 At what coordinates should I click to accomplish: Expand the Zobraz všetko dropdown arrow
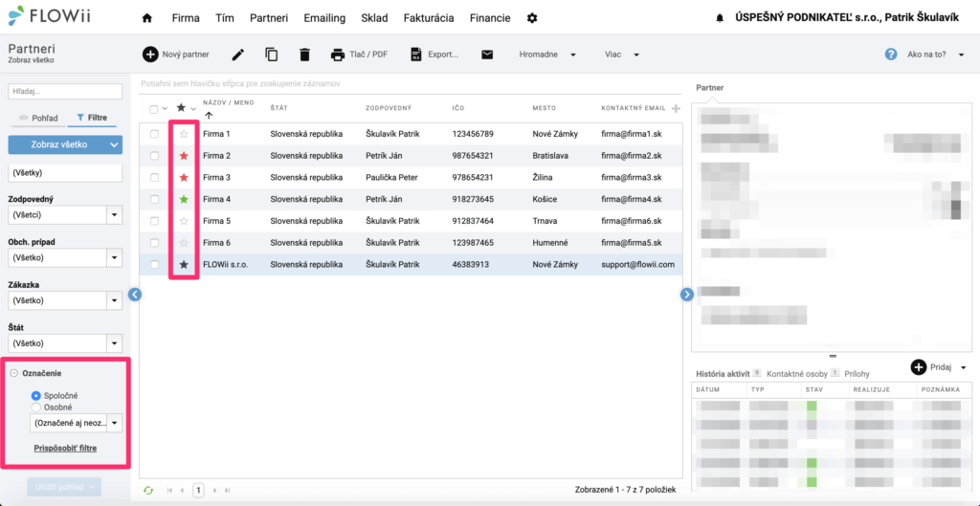pyautogui.click(x=113, y=145)
